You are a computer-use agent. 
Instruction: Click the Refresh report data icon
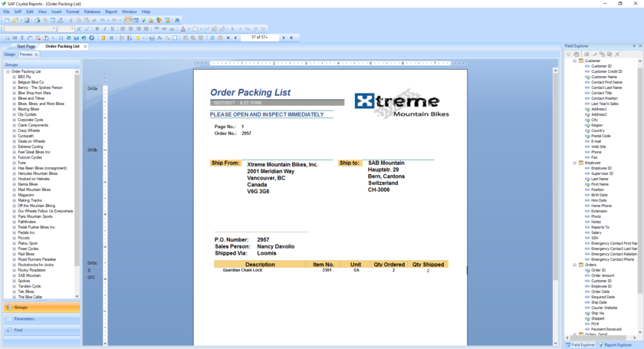tap(212, 38)
